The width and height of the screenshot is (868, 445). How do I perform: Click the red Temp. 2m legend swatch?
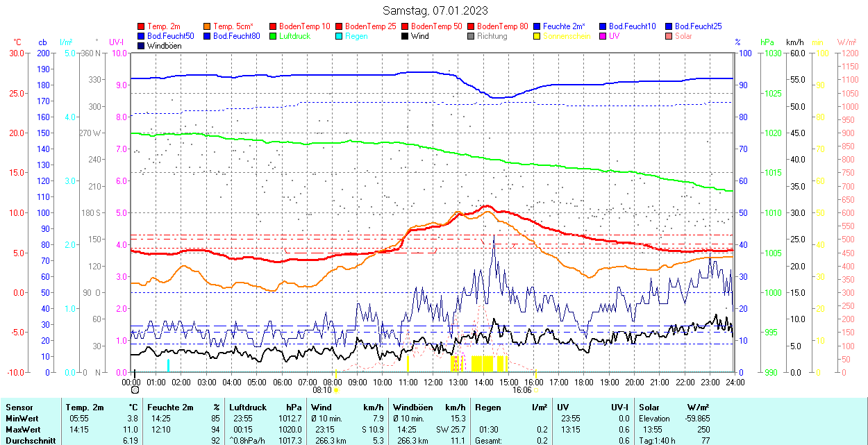(142, 26)
